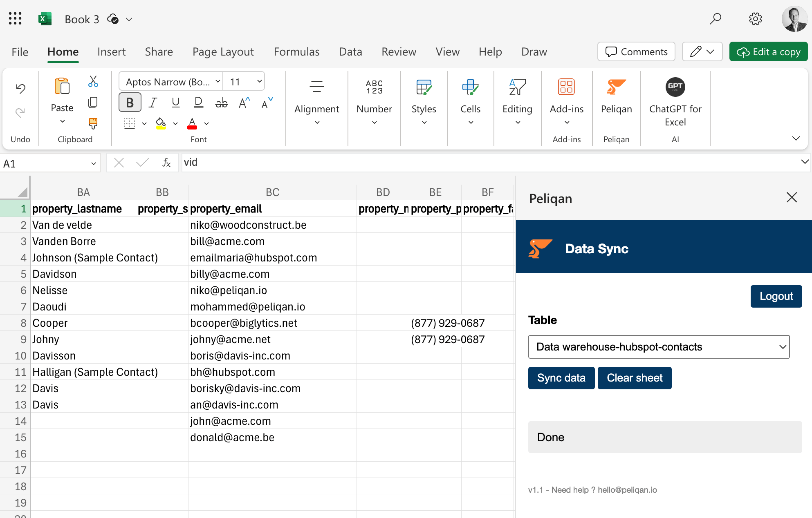
Task: Switch to the Data tab
Action: [x=350, y=52]
